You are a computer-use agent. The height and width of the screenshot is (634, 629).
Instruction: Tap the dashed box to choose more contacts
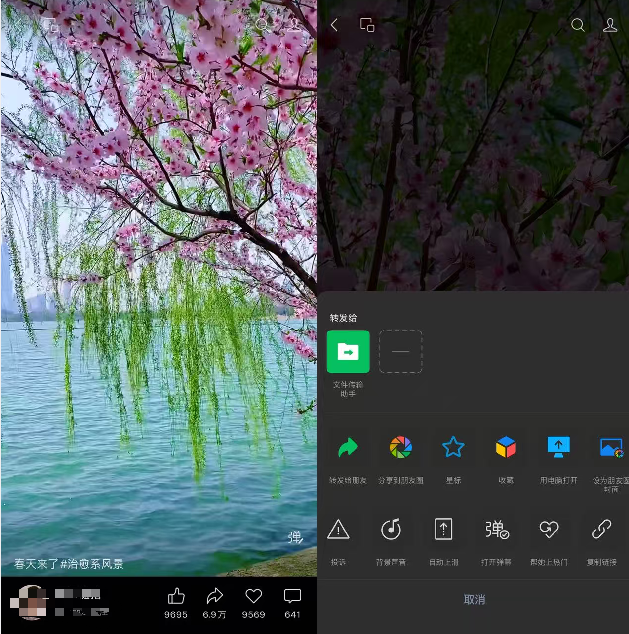400,352
